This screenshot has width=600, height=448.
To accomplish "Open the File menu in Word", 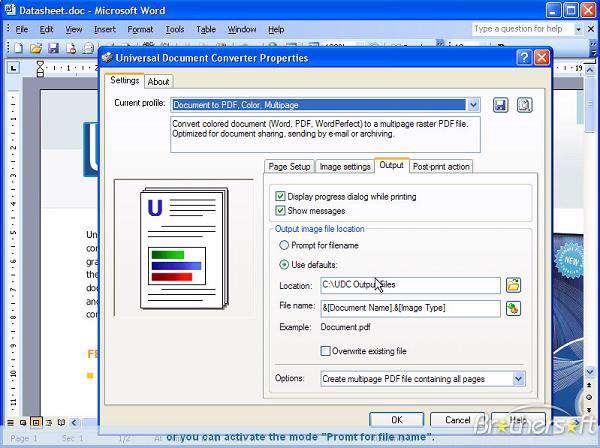I will click(x=22, y=29).
